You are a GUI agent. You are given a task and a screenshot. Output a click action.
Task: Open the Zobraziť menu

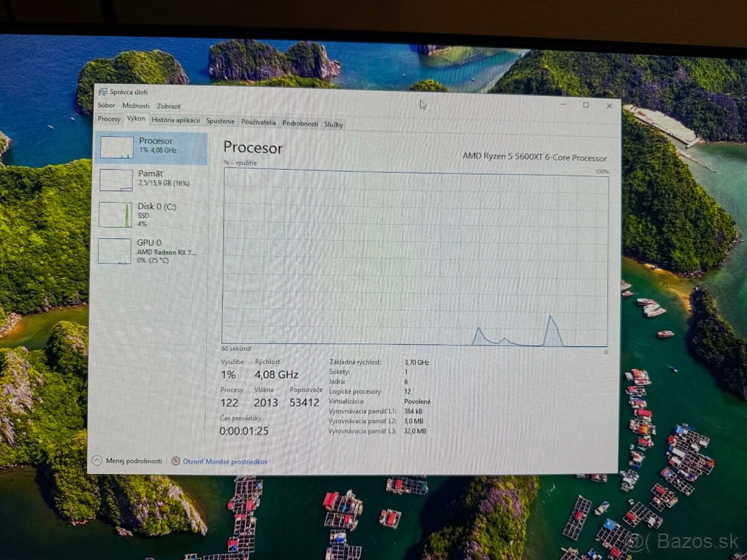[x=169, y=105]
